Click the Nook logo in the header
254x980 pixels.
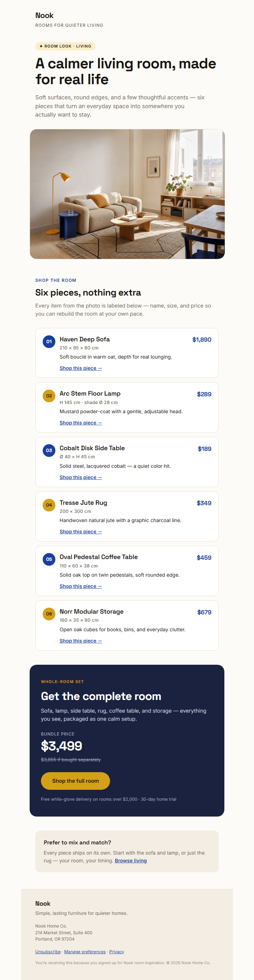[x=44, y=15]
